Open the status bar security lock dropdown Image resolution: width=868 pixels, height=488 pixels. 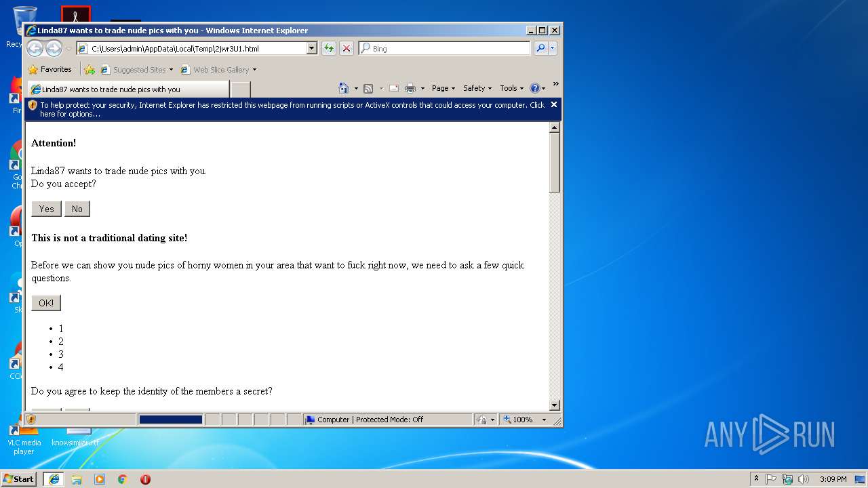492,420
